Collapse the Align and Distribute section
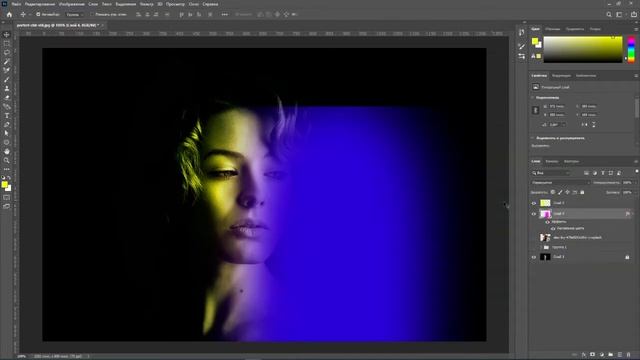640x360 pixels. point(533,138)
